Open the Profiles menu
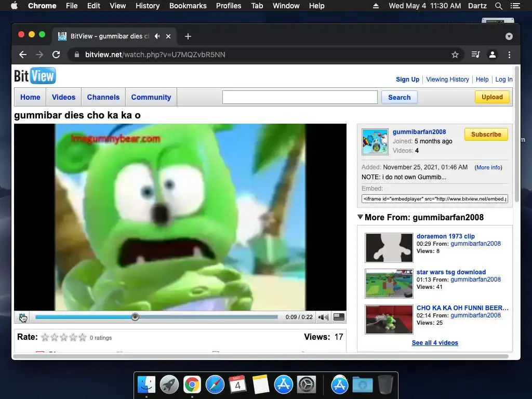Screen dimensions: 532x399 click(x=229, y=6)
